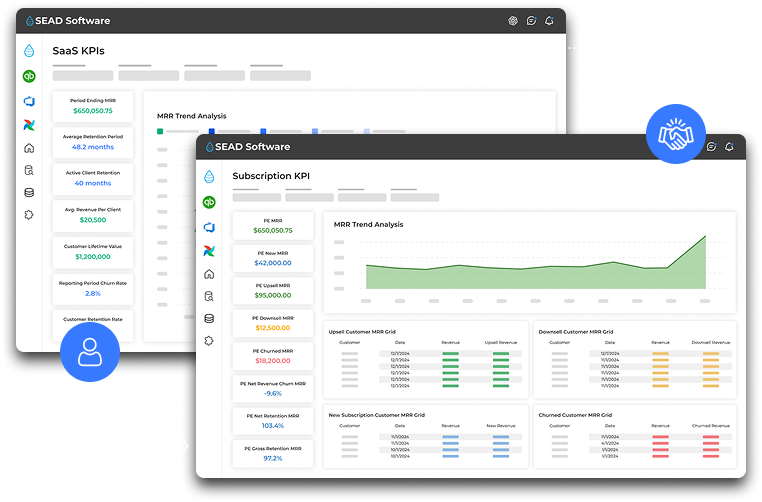This screenshot has height=502, width=762.
Task: Click green legend swatch in SaaS KPIs MRR chart
Action: (x=160, y=131)
